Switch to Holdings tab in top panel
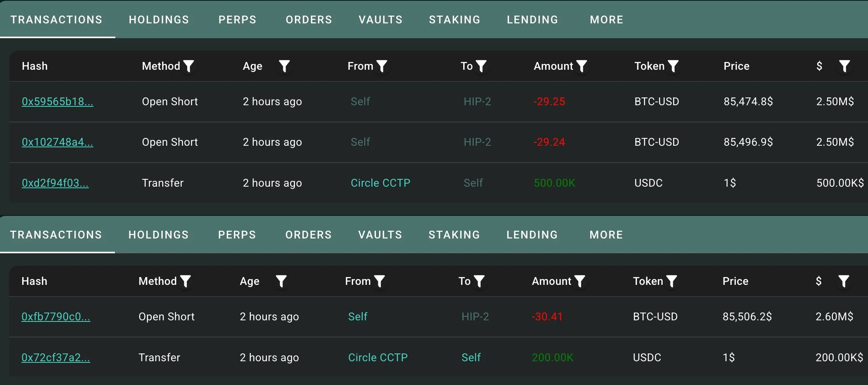 159,19
